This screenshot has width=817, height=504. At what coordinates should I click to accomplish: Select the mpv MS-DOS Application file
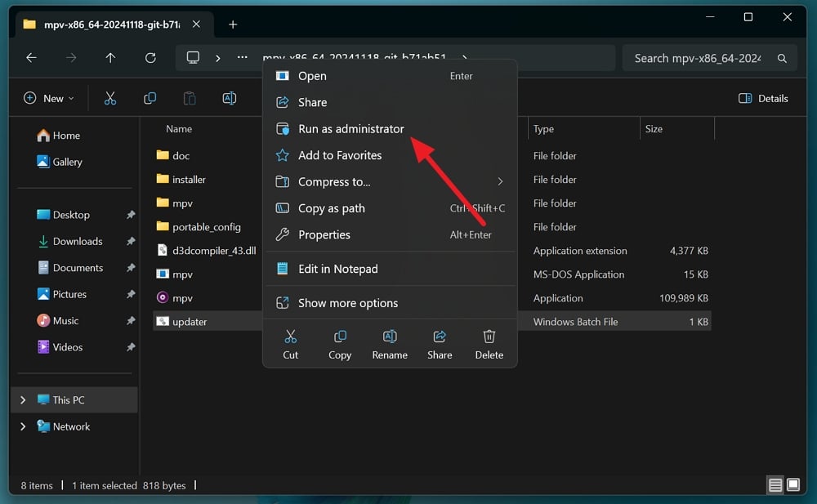pyautogui.click(x=175, y=274)
